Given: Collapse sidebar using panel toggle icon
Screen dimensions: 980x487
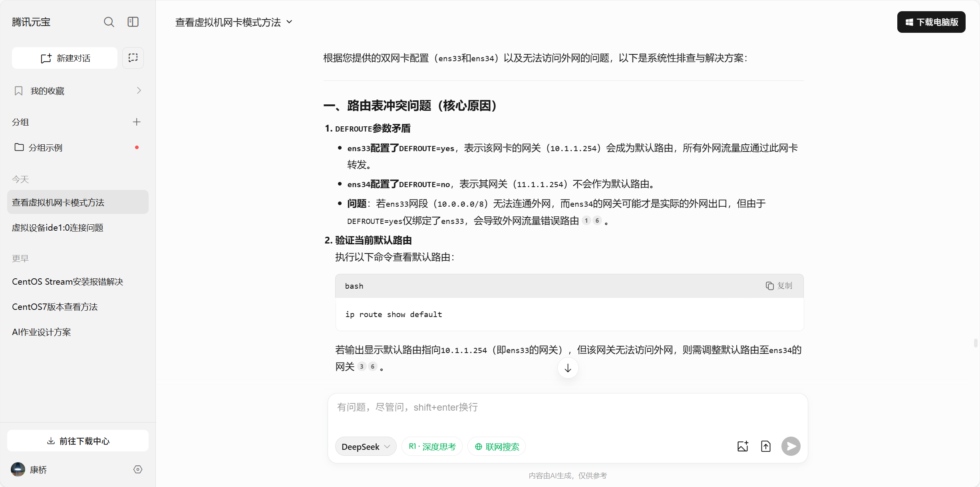Looking at the screenshot, I should [133, 22].
